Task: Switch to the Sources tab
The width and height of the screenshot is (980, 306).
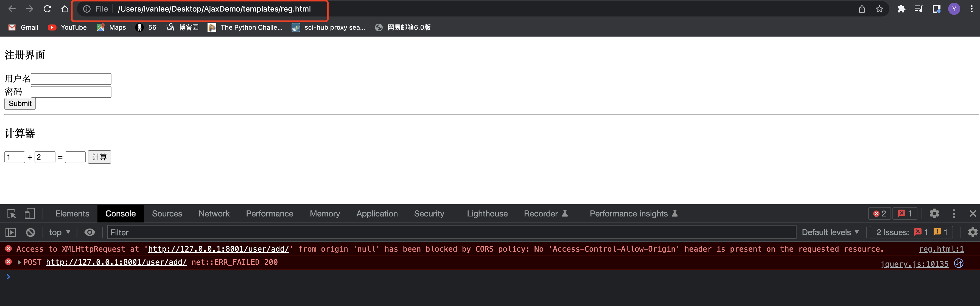Action: 167,213
